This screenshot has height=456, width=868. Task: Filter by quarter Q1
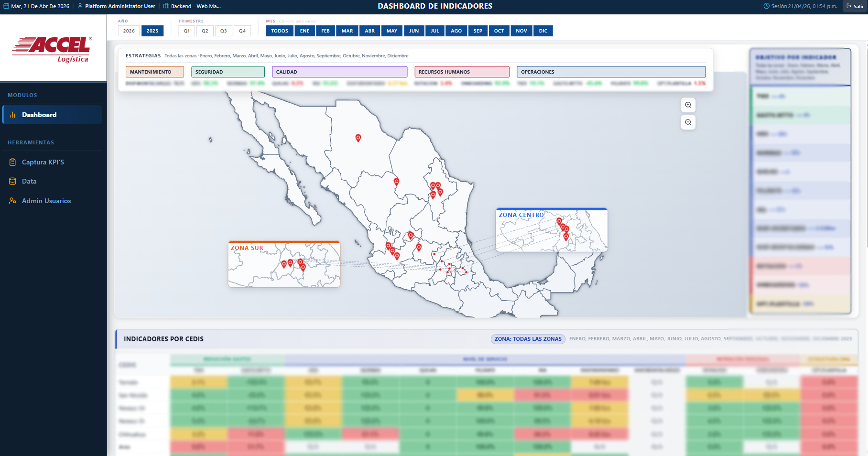tap(187, 31)
